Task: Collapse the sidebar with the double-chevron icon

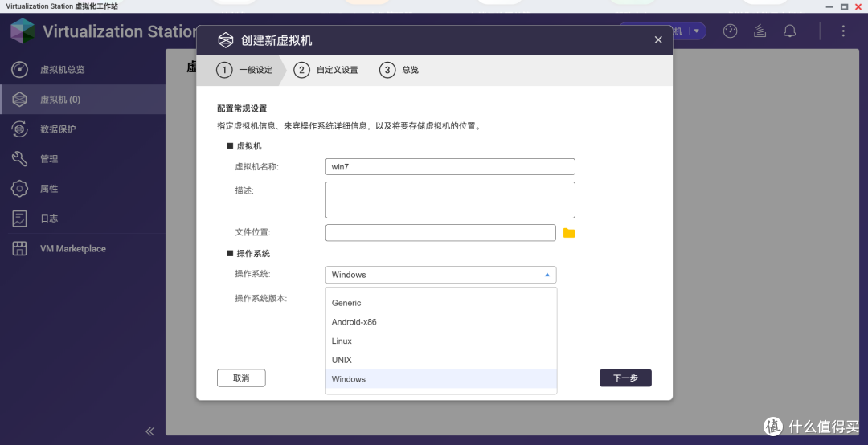Action: point(150,431)
